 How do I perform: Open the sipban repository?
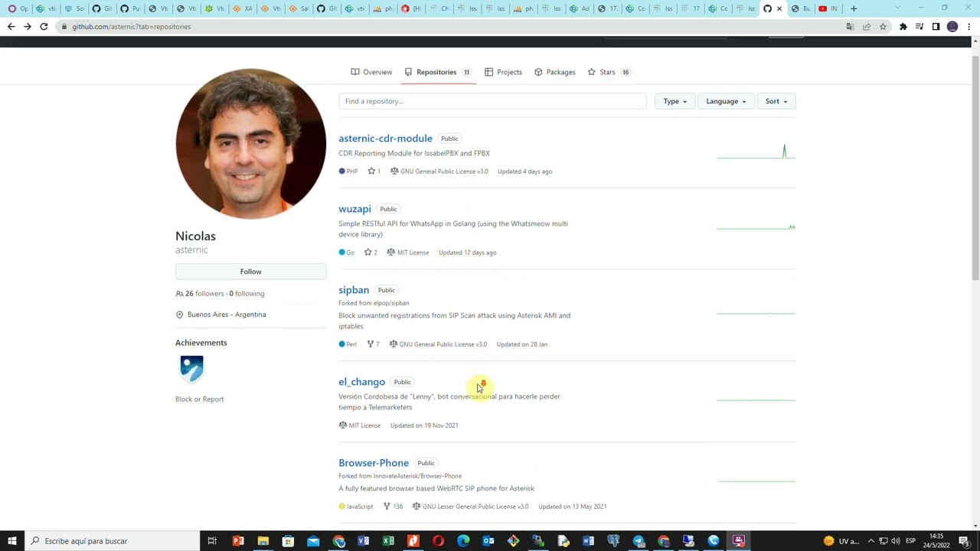(354, 290)
